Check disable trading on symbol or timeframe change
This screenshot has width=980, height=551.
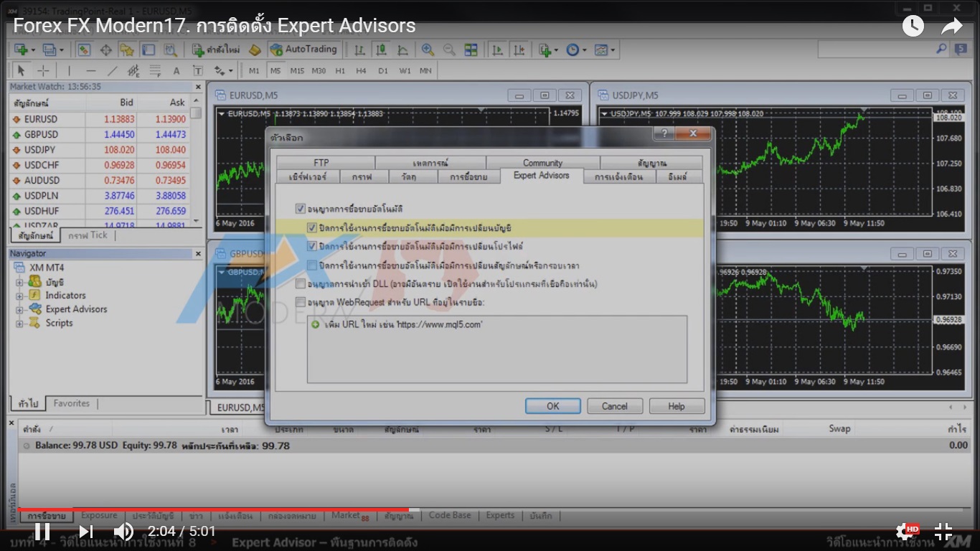[311, 265]
